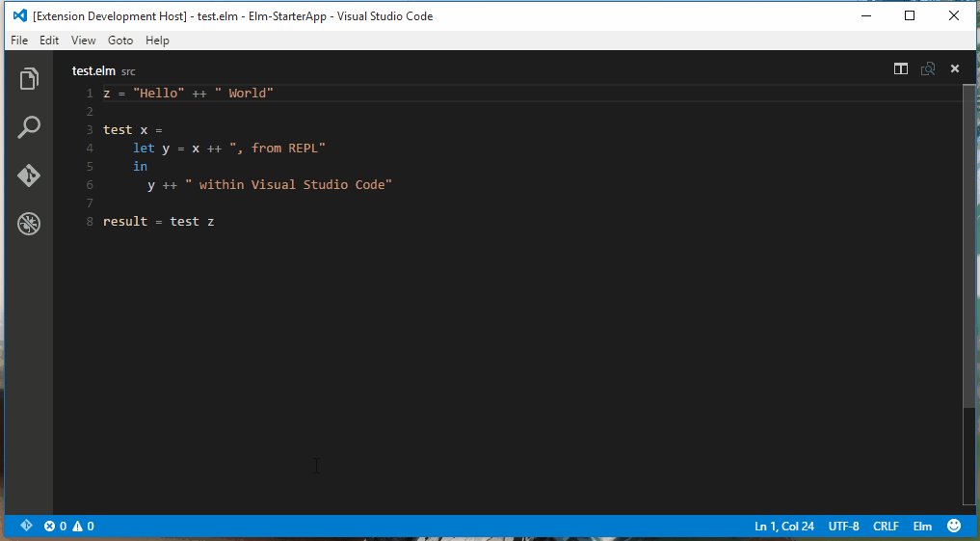
Task: Maximize the Visual Studio Code window
Action: [910, 16]
